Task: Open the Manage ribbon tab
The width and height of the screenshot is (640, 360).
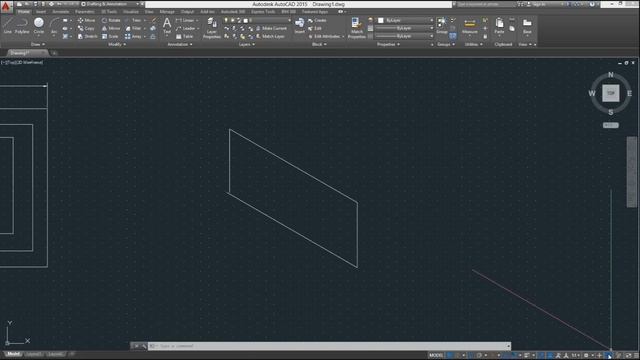Action: [167, 12]
